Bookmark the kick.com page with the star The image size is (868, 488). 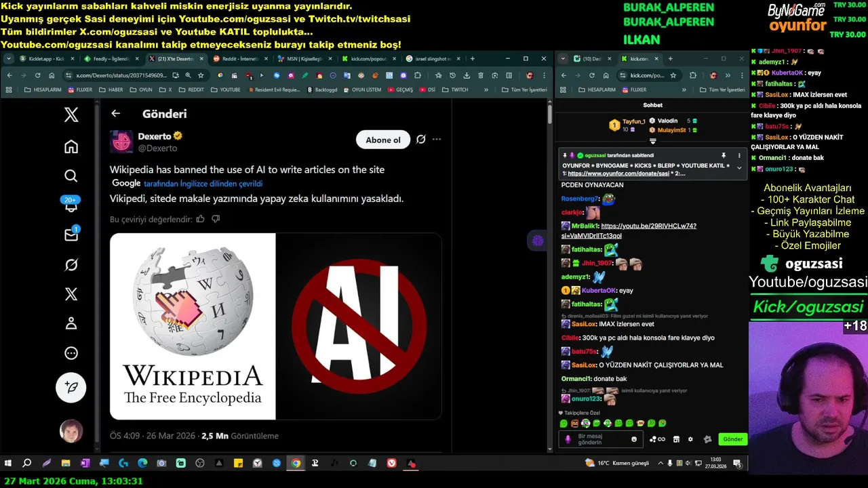[673, 75]
